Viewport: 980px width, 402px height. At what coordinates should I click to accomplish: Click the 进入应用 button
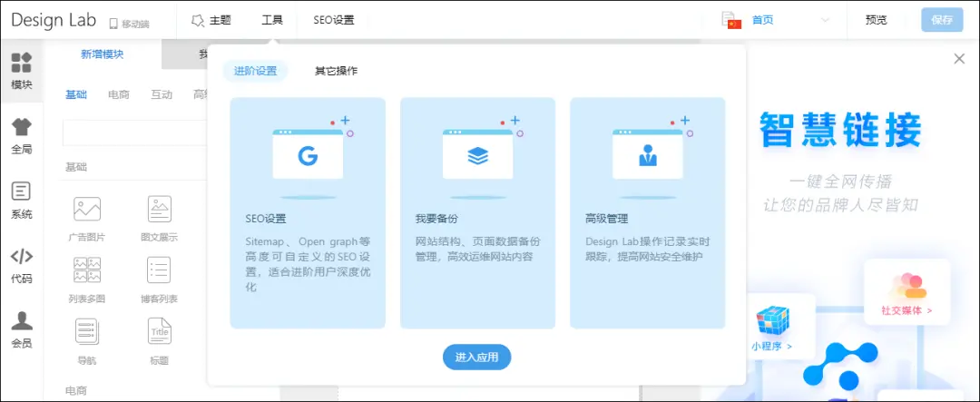pyautogui.click(x=476, y=358)
